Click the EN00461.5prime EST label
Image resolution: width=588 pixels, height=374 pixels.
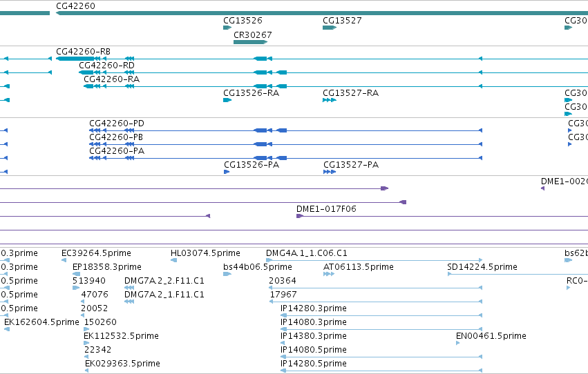point(491,337)
